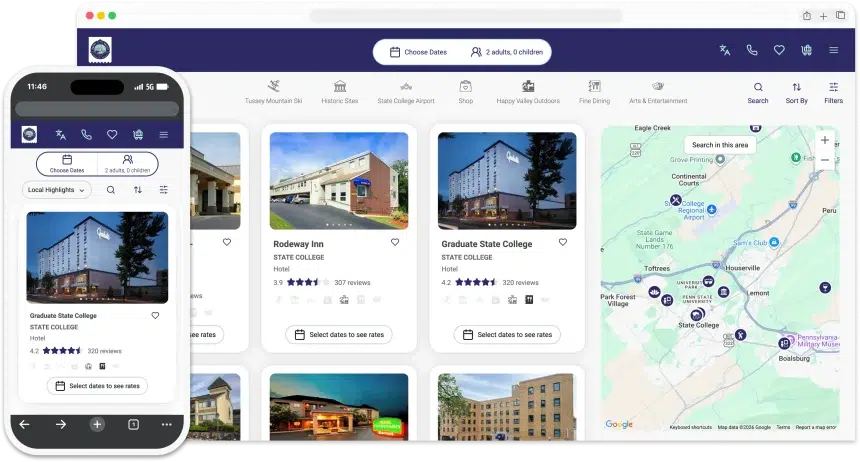Click the Grove Printing map marker
860x462 pixels.
(x=720, y=159)
